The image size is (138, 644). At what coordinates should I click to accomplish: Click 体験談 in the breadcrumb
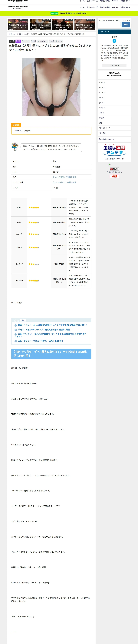[19, 34]
